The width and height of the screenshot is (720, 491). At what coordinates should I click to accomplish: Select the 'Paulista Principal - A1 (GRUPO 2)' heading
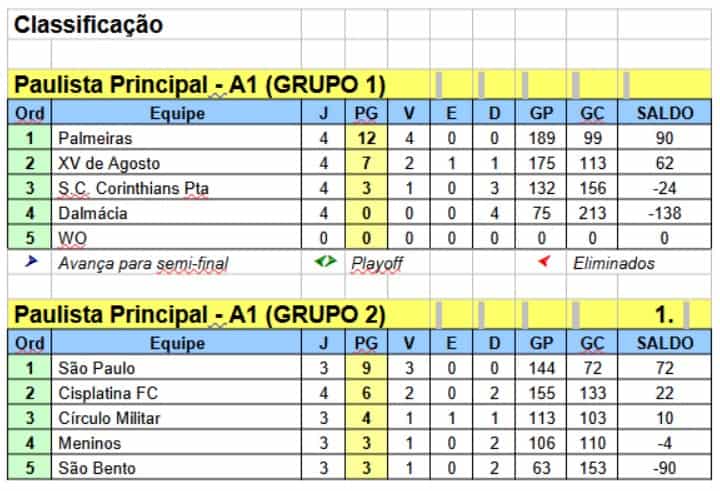pos(200,315)
